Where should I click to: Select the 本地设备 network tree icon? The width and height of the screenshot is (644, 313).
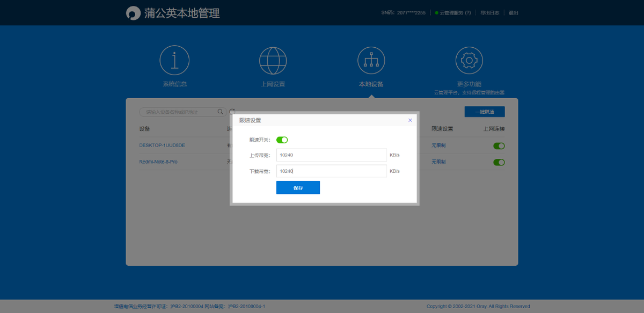tap(371, 61)
